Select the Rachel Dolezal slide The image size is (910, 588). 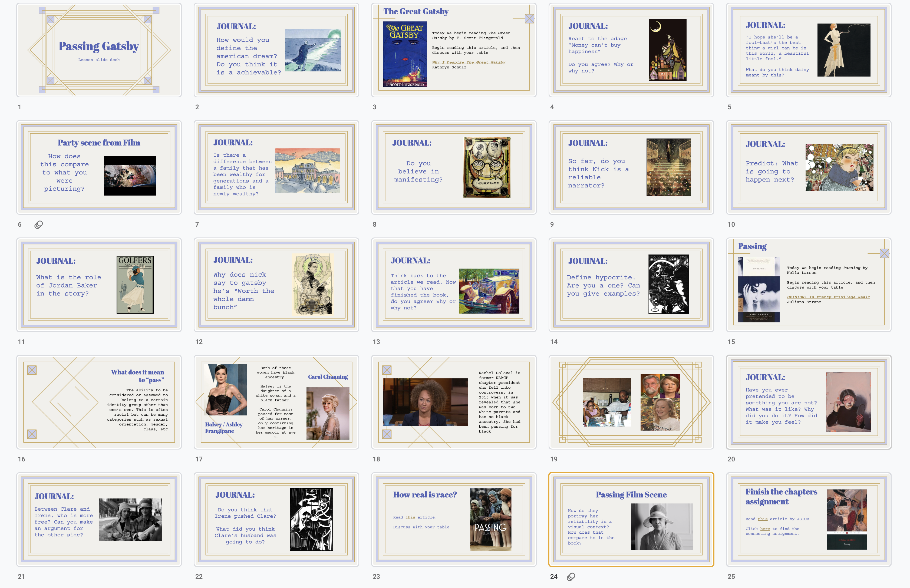[454, 402]
